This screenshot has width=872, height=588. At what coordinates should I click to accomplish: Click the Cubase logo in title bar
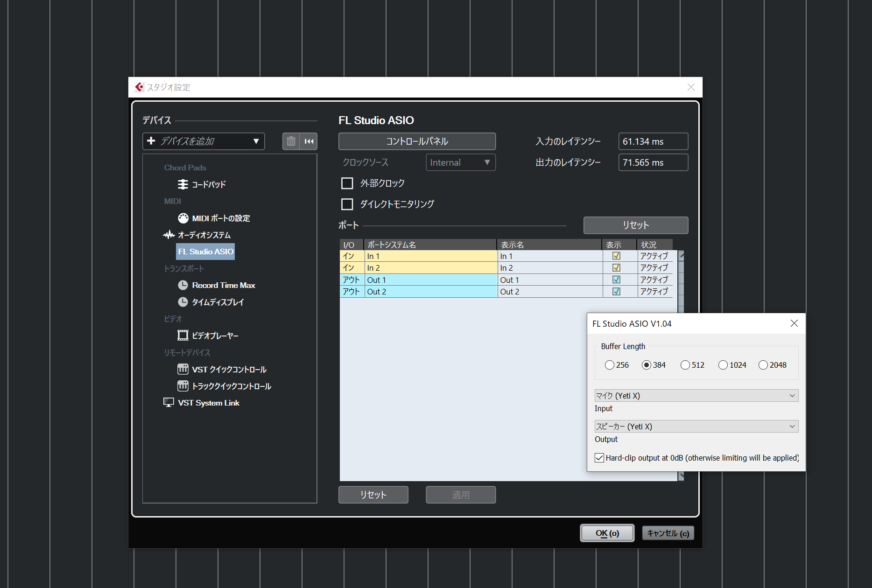click(x=139, y=87)
